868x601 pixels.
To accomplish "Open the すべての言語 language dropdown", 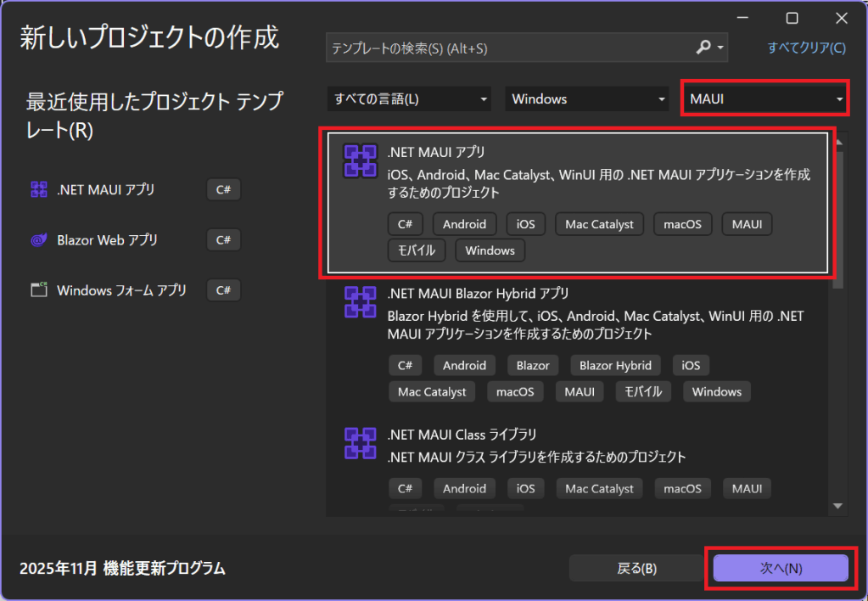I will (x=410, y=99).
